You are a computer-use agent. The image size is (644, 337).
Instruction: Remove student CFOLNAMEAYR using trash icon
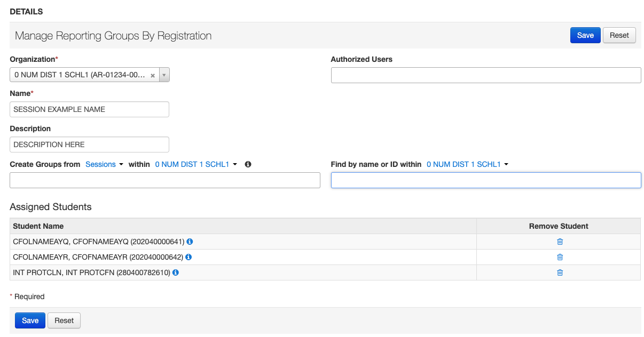[x=560, y=257]
